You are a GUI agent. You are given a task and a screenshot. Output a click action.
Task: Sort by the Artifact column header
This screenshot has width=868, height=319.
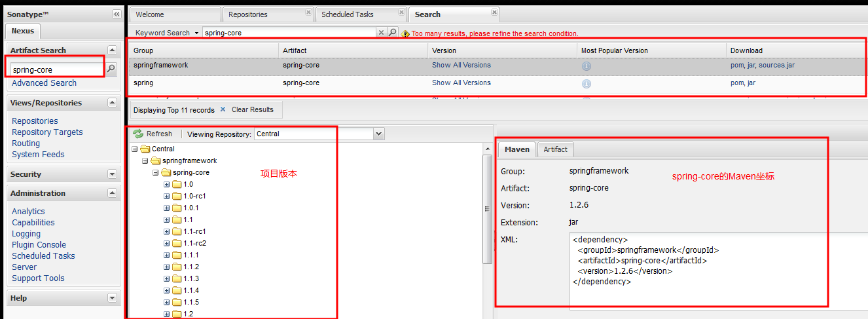353,50
